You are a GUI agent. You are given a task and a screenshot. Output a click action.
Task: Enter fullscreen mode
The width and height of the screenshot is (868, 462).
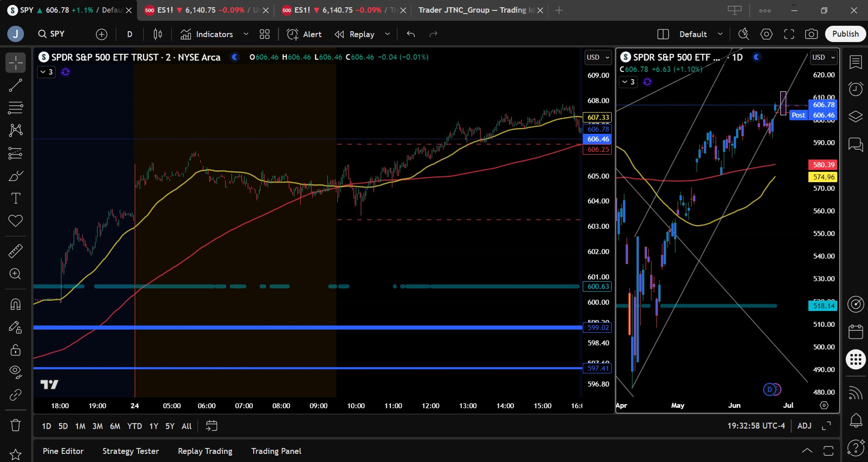click(x=789, y=34)
